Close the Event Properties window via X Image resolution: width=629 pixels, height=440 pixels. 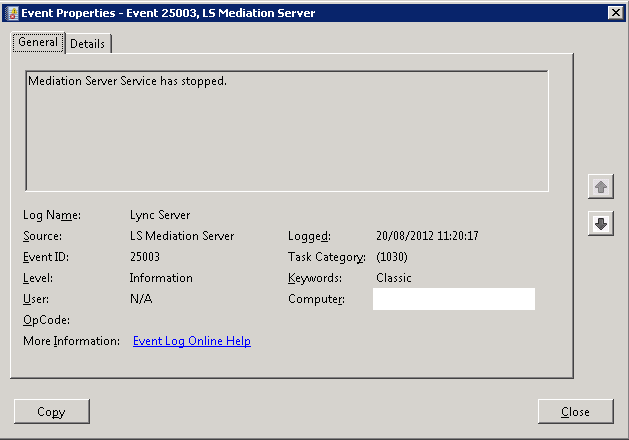[616, 13]
